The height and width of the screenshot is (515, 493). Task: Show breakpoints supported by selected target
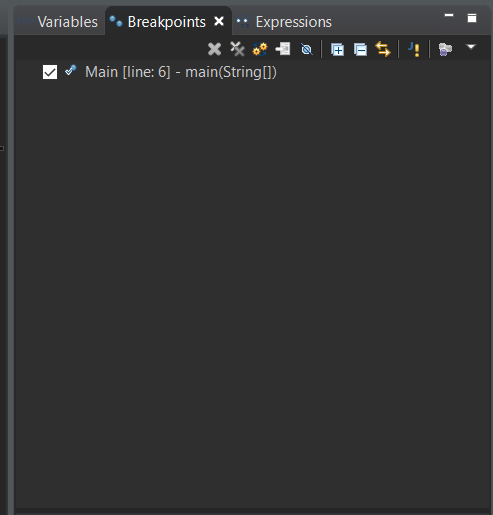260,49
